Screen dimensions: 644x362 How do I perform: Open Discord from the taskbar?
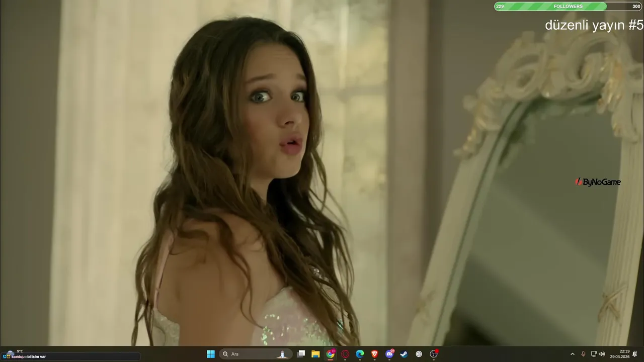point(389,354)
